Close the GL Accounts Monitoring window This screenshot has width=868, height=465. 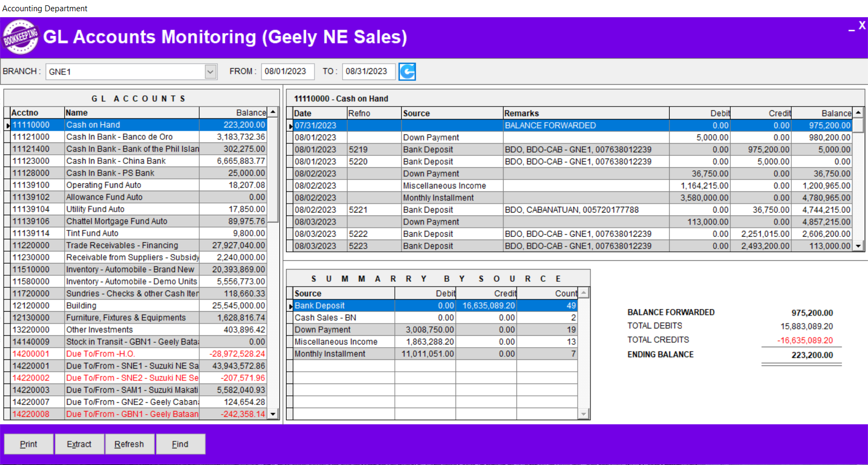point(862,25)
